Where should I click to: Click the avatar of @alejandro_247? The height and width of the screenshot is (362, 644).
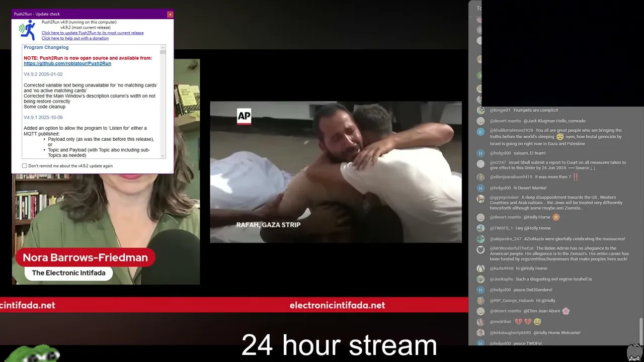click(480, 239)
